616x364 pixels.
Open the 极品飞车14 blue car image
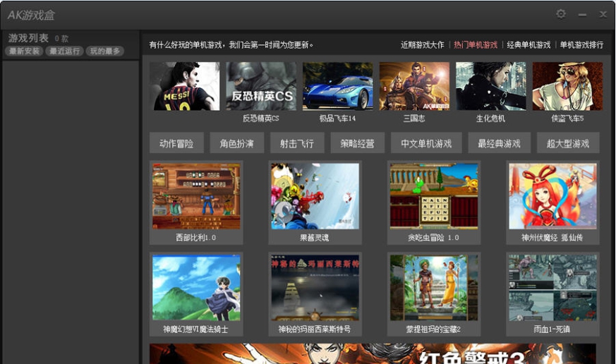point(338,86)
